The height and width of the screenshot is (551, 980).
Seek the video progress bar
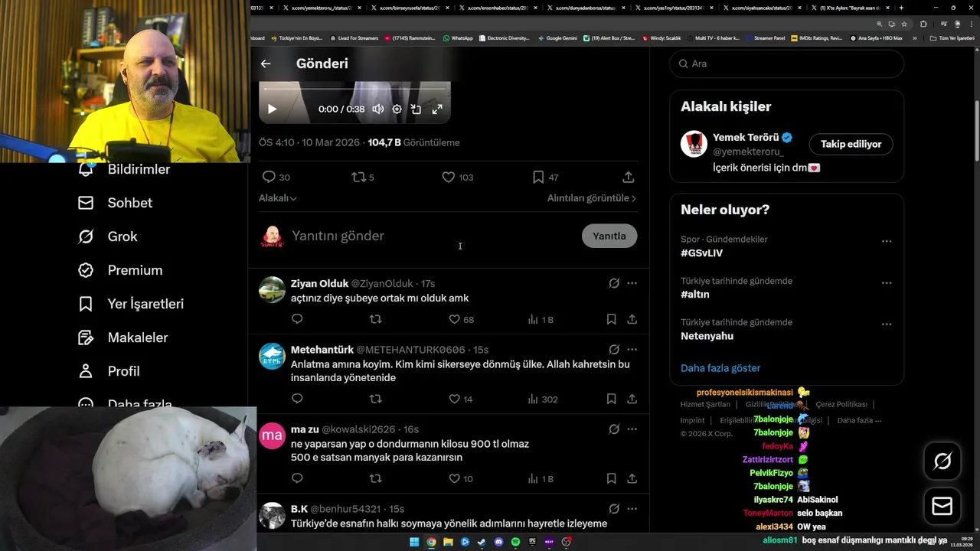[x=354, y=89]
